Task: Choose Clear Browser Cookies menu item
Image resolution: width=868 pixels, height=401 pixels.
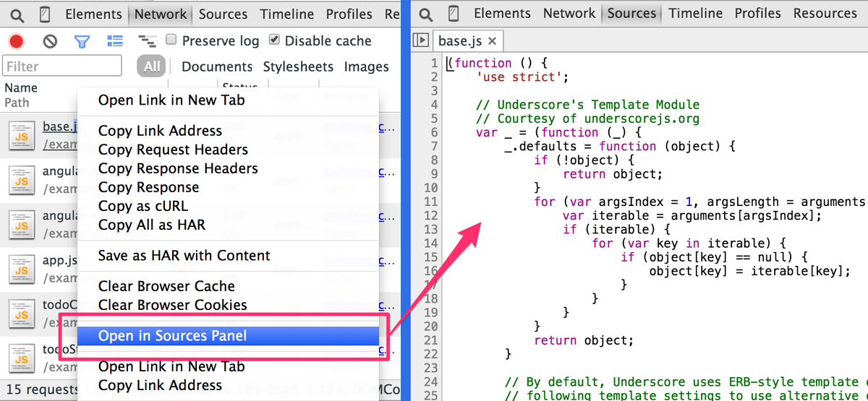Action: point(228,305)
